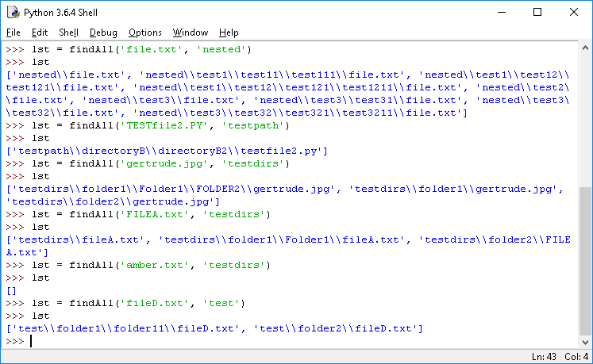Open the Help menu
Screen dimensions: 593x364
coord(229,33)
